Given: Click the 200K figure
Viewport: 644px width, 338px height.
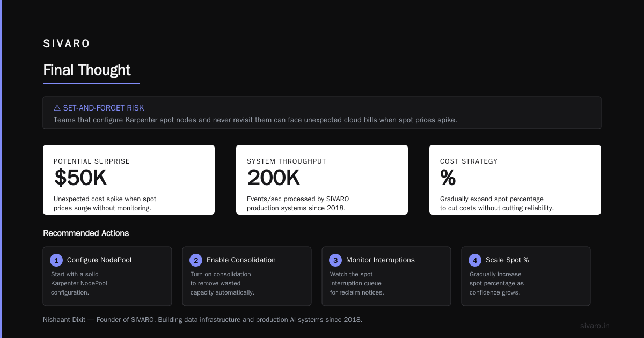Looking at the screenshot, I should [273, 178].
